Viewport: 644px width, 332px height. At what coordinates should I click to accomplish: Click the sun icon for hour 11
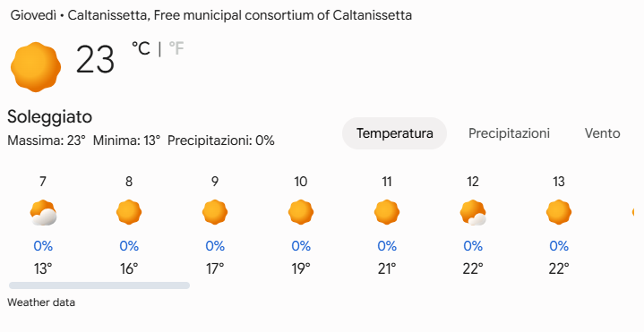point(387,212)
